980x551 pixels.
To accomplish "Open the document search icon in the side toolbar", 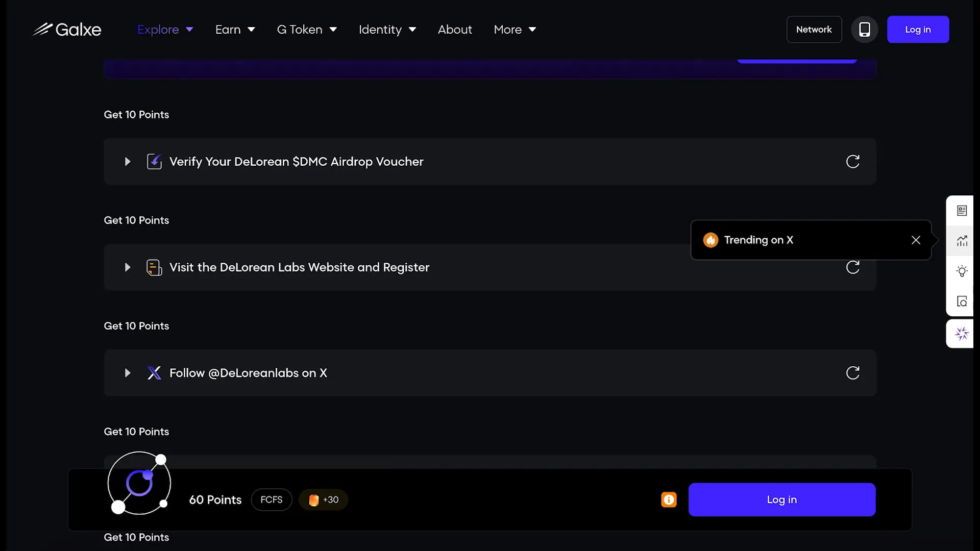I will click(x=962, y=302).
